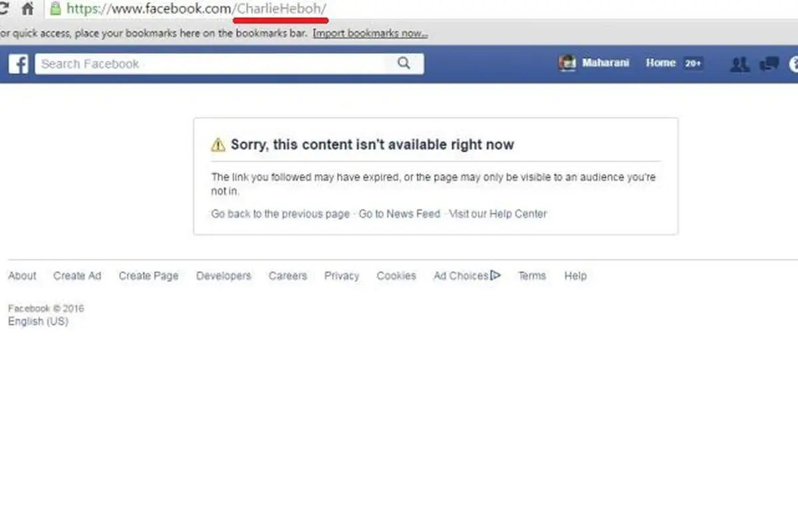Viewport: 798px width, 532px height.
Task: Click the browser reload icon
Action: click(3, 9)
